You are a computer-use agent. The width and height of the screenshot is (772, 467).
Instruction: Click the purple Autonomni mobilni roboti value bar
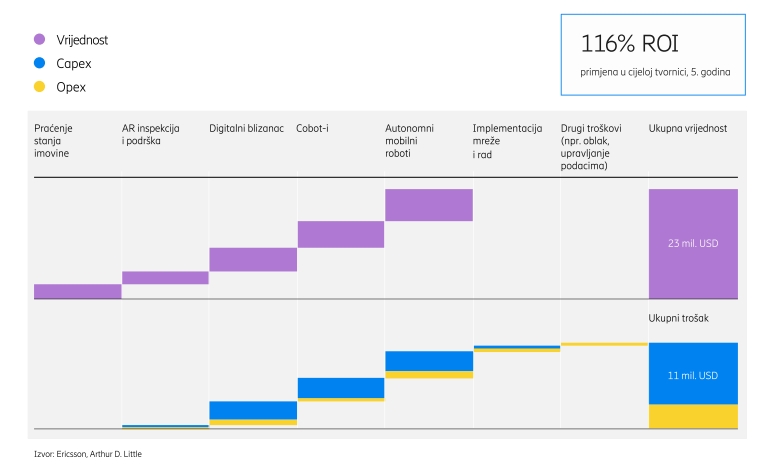click(x=428, y=205)
